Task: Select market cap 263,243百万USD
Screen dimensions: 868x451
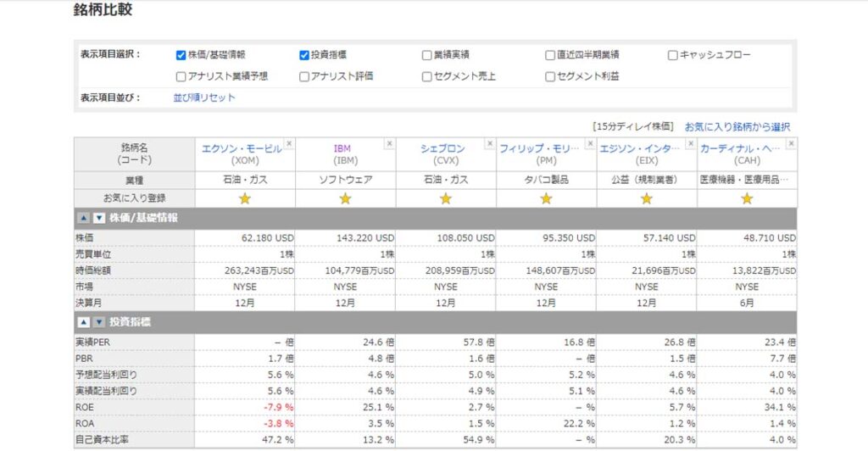Action: click(259, 270)
